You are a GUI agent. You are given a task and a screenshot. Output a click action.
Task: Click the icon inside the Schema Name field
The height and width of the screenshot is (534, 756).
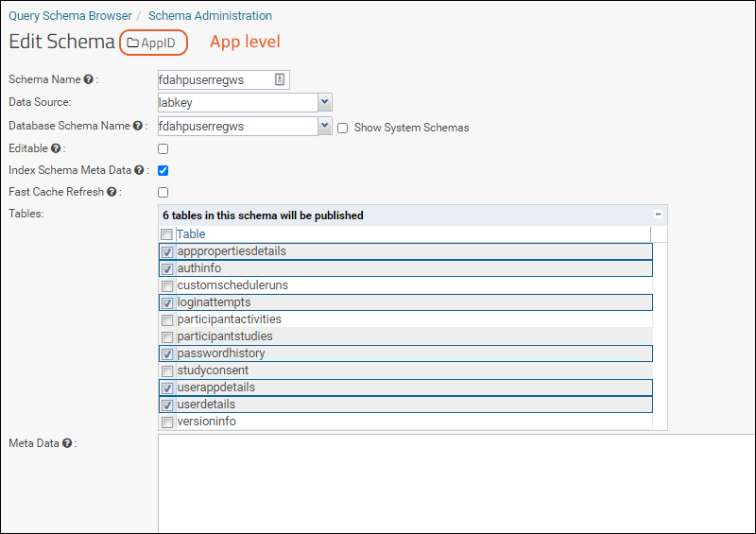[280, 80]
